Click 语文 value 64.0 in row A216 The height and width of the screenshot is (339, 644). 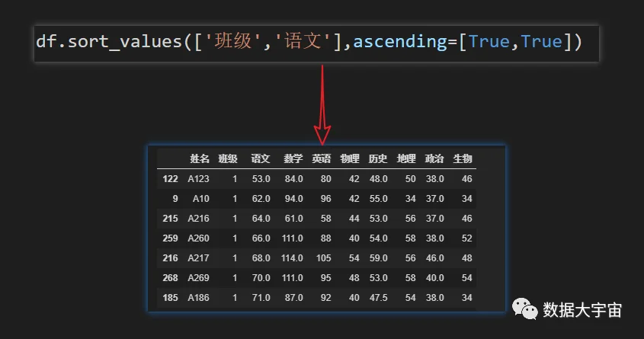261,219
